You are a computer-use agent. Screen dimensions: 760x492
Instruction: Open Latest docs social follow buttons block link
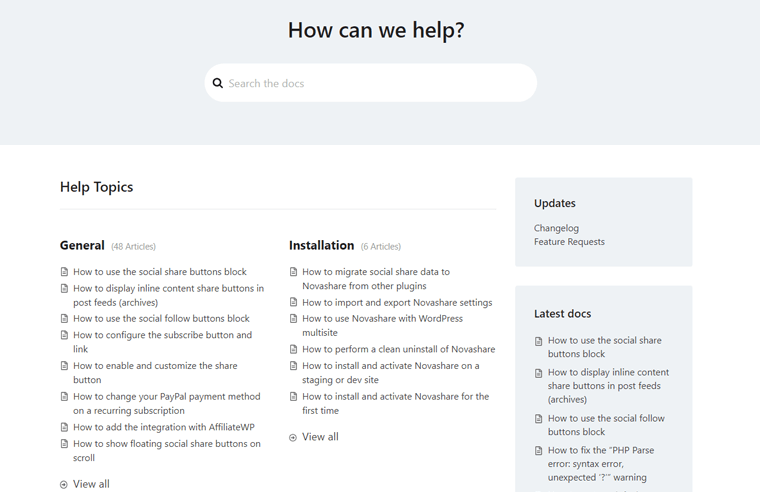(x=606, y=425)
